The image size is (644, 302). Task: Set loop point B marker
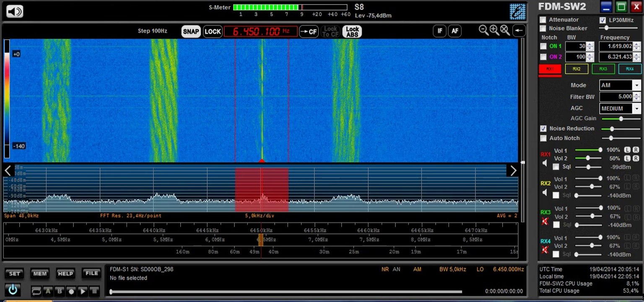click(60, 291)
